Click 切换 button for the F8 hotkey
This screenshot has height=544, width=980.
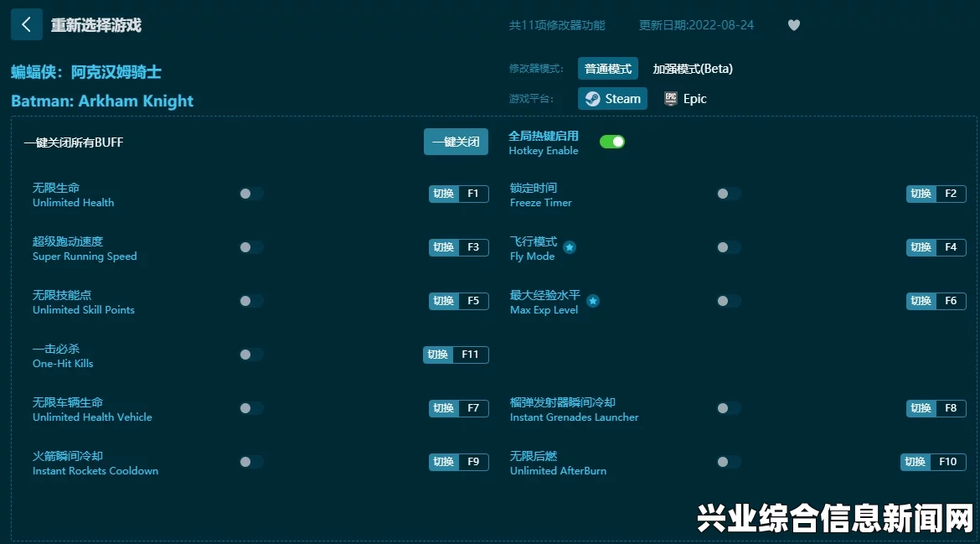click(x=921, y=408)
